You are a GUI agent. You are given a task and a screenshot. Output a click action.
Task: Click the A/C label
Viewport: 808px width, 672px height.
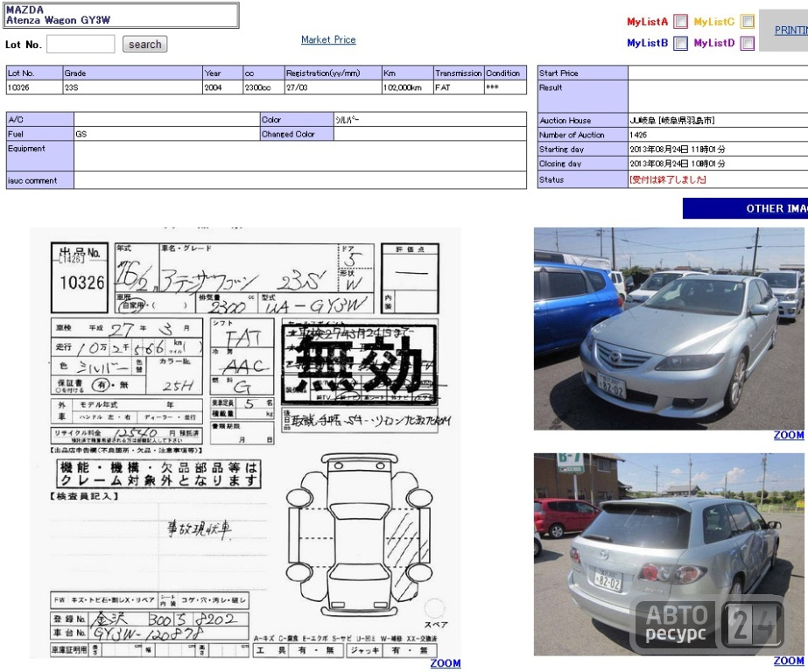click(x=39, y=120)
